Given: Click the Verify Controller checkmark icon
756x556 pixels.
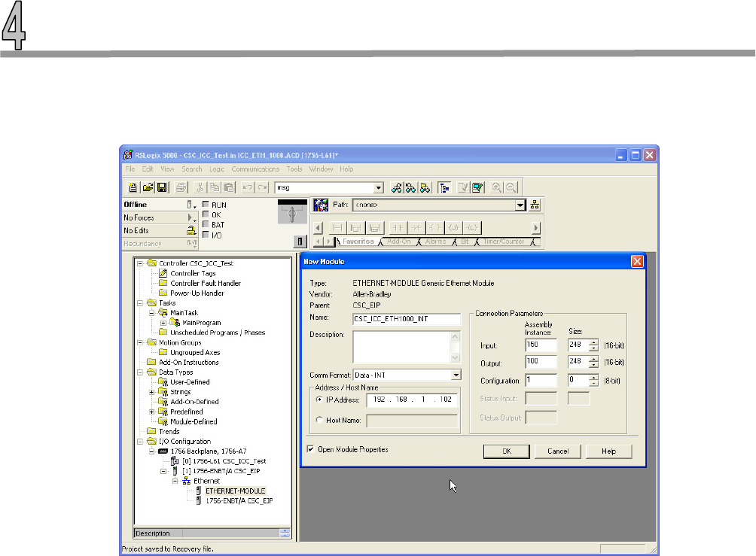Looking at the screenshot, I should point(478,188).
